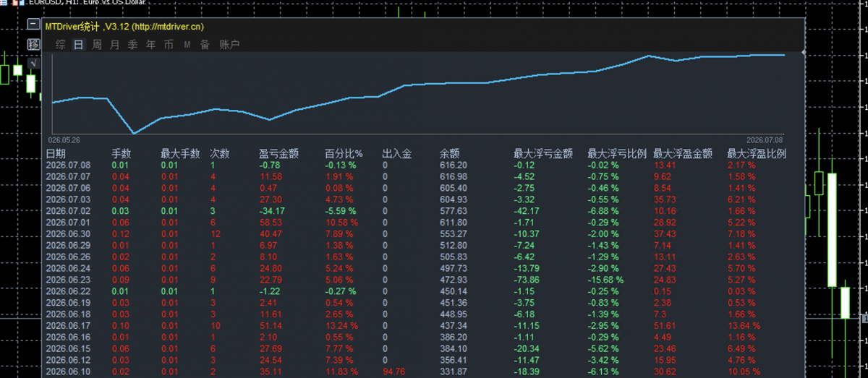
Task: Select the 2026.07.01 date row
Action: pyautogui.click(x=68, y=223)
